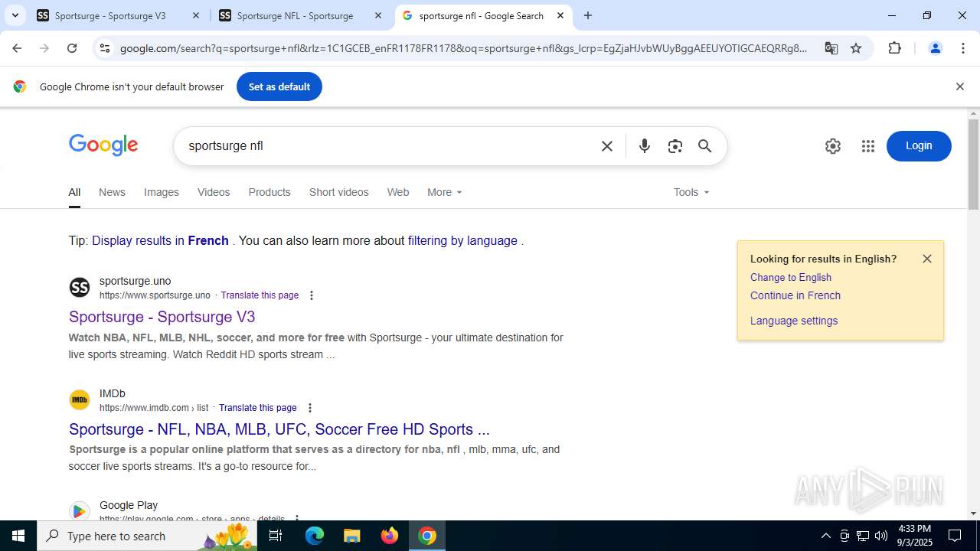
Task: Open File Explorer from the taskbar
Action: pos(351,536)
